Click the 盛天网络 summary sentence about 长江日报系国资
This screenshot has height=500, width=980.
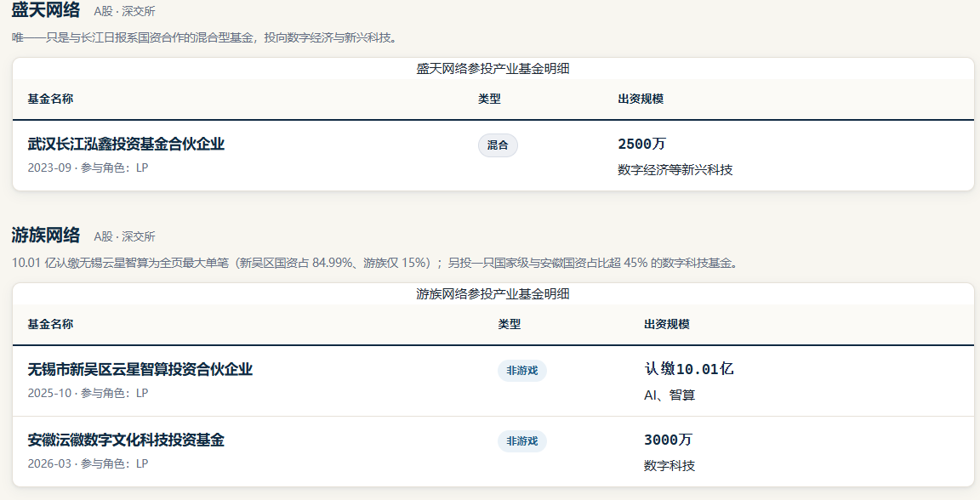click(x=205, y=37)
